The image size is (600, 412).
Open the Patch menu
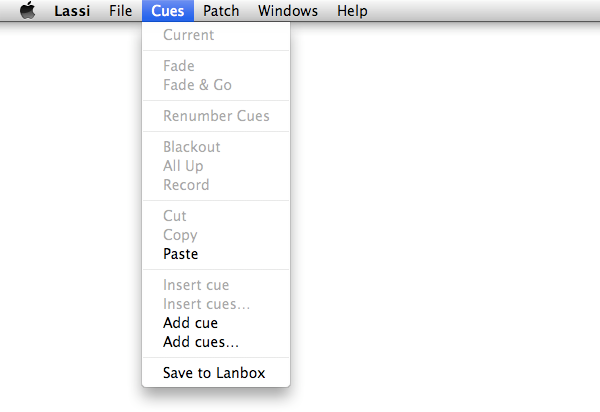[221, 11]
